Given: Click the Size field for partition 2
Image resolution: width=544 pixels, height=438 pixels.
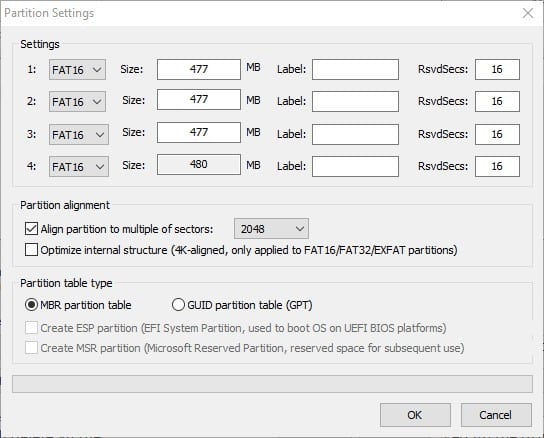Looking at the screenshot, I should pos(199,100).
